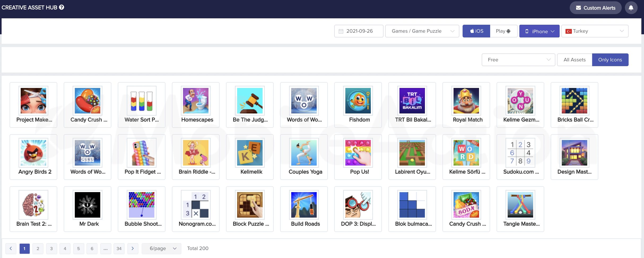Viewport: 644px width, 258px height.
Task: Expand the Games / Game Puzzle category dropdown
Action: coord(422,31)
